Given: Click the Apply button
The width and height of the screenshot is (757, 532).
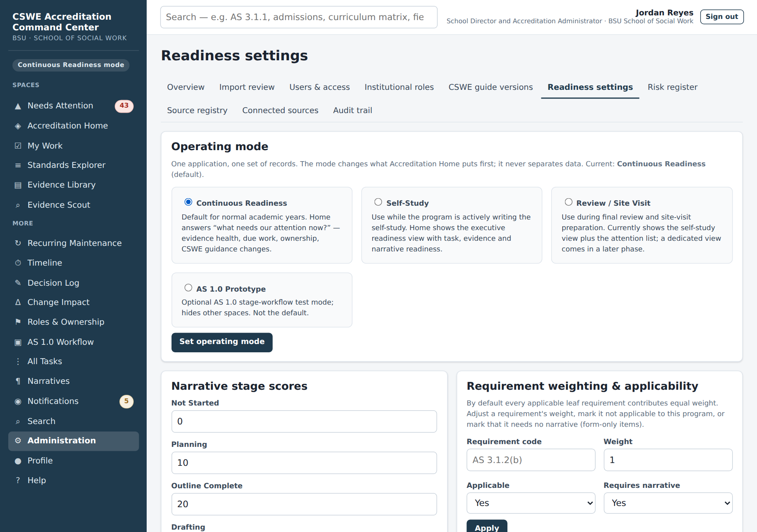Looking at the screenshot, I should [x=487, y=527].
